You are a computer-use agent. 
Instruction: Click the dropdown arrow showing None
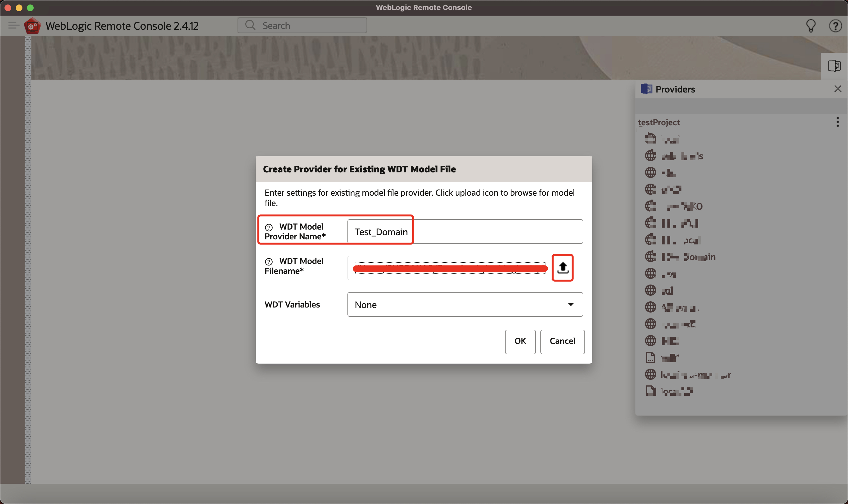point(571,305)
